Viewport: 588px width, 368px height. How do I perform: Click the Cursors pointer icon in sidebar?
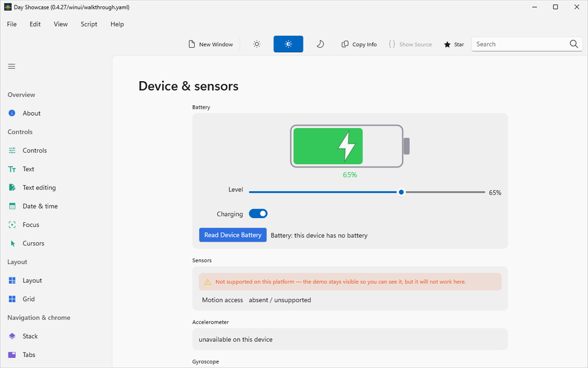[x=12, y=243]
